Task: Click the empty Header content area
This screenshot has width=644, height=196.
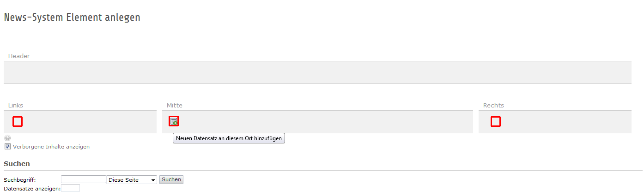Action: [x=317, y=72]
